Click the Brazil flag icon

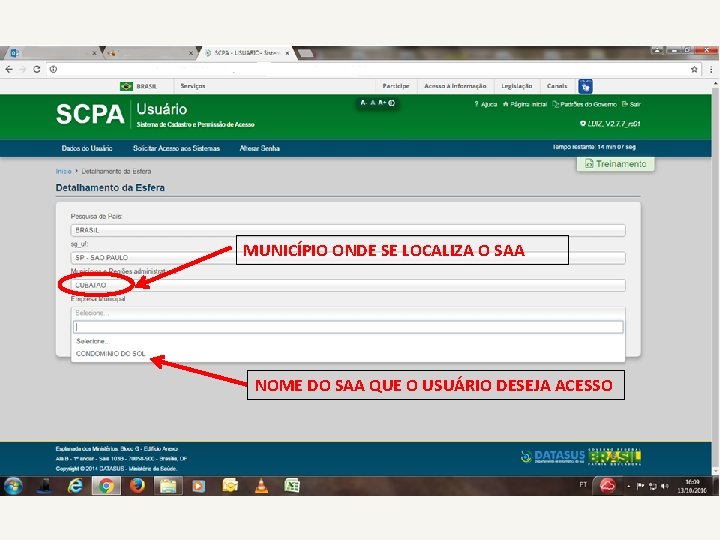(126, 86)
